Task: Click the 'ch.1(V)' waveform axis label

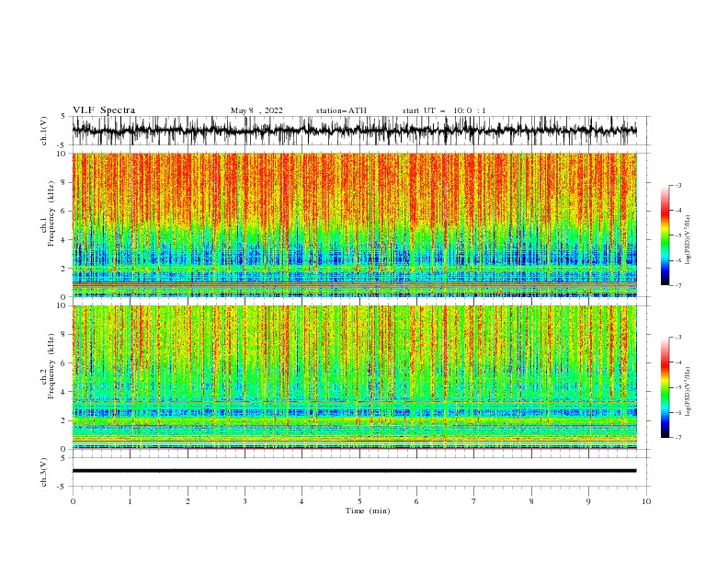Action: 44,131
